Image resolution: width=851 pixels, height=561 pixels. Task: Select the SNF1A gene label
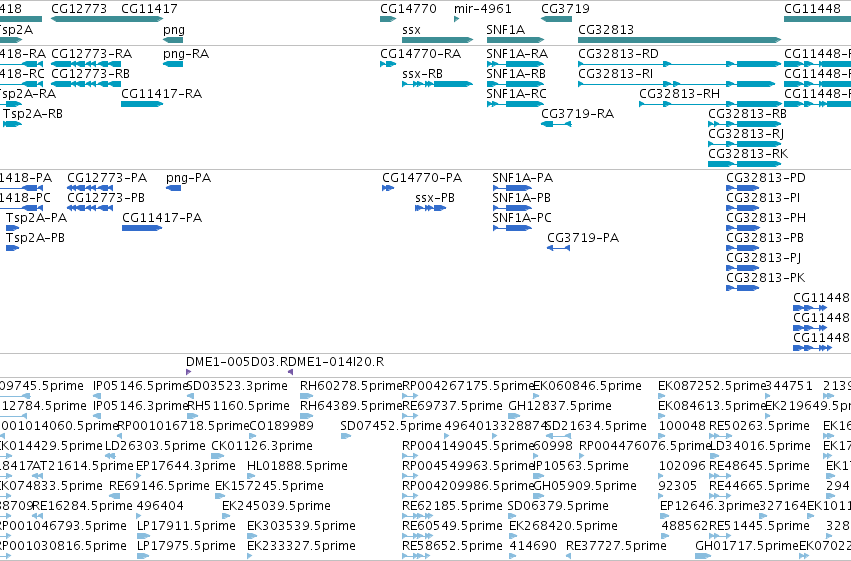[x=505, y=29]
